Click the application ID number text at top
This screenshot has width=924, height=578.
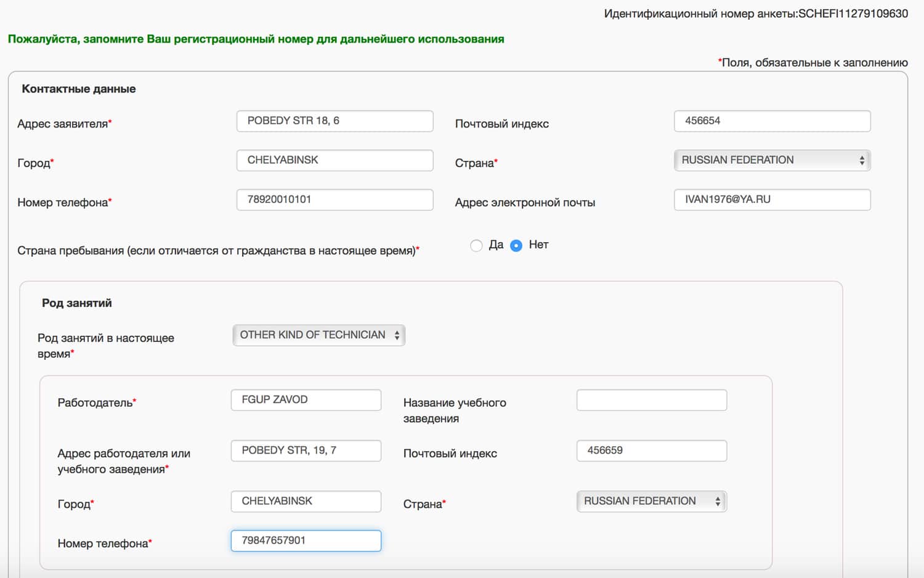pyautogui.click(x=755, y=14)
